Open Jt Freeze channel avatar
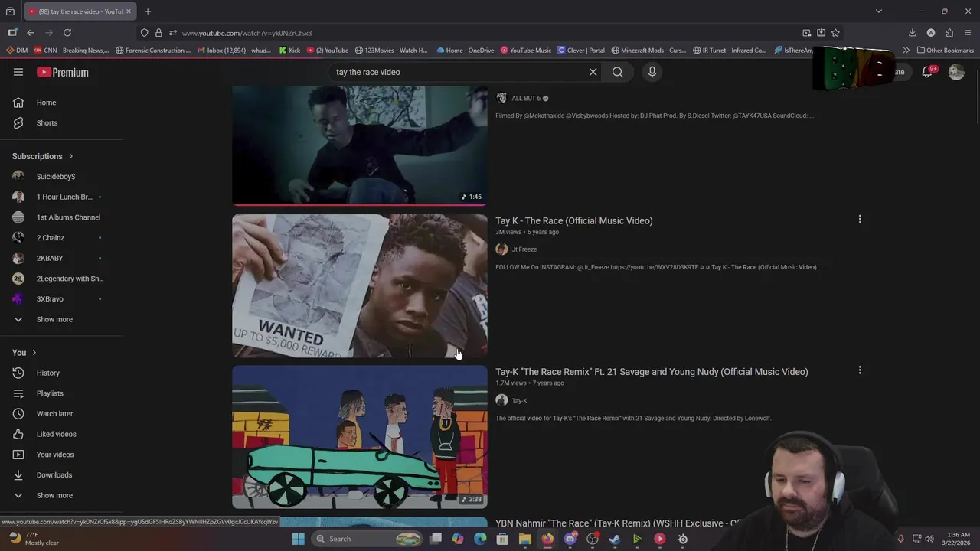This screenshot has width=980, height=551. [x=501, y=249]
